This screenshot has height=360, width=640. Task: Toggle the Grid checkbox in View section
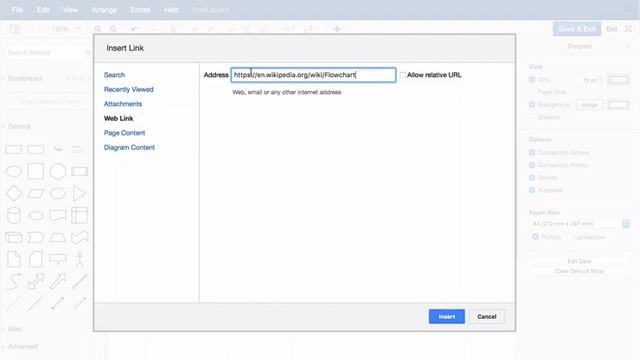[532, 80]
